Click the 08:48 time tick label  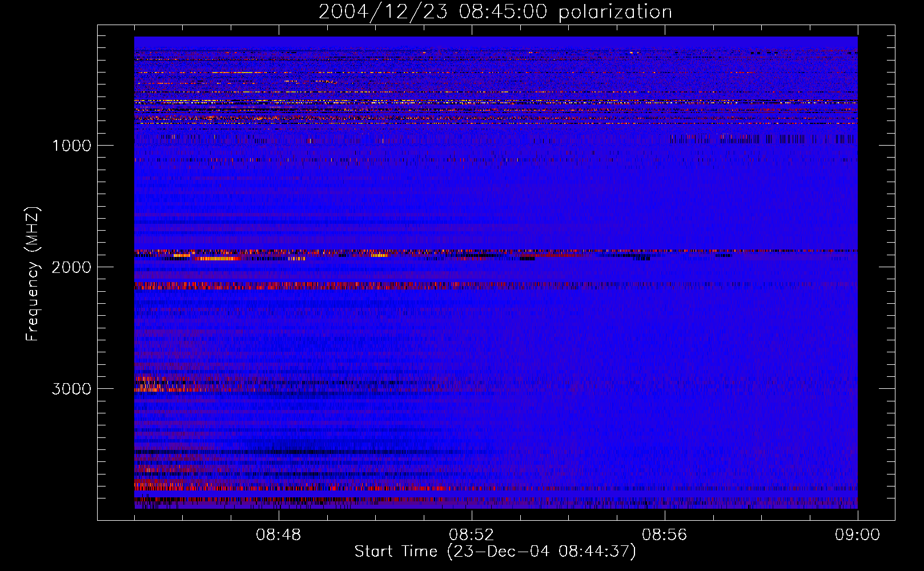point(279,535)
